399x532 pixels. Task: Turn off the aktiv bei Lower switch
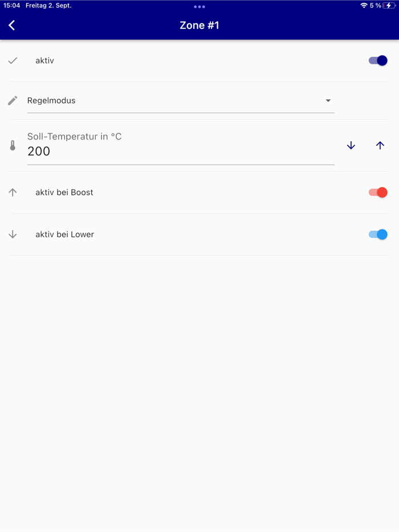tap(378, 235)
